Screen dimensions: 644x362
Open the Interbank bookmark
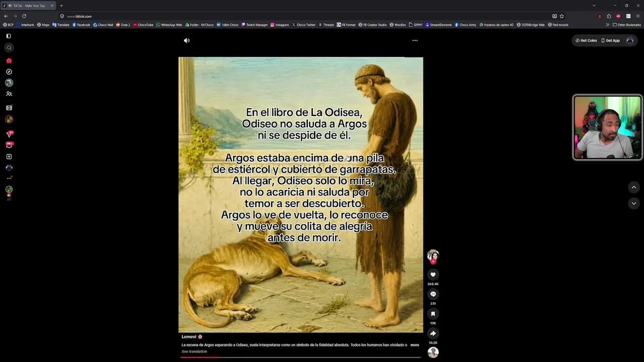pyautogui.click(x=26, y=25)
